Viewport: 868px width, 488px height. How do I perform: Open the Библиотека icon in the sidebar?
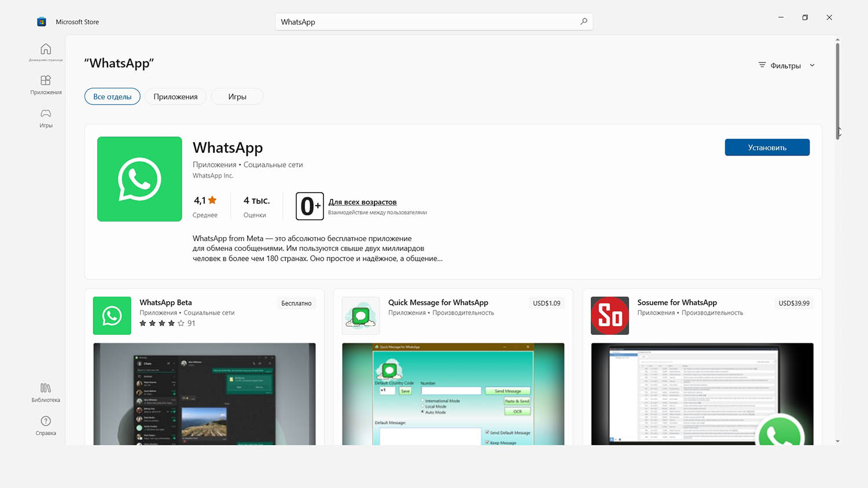coord(45,392)
